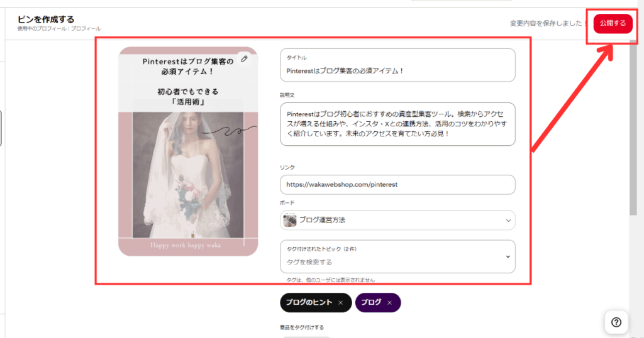Select the black ブログのヒント tag chip
644x338 pixels.
[x=308, y=303]
